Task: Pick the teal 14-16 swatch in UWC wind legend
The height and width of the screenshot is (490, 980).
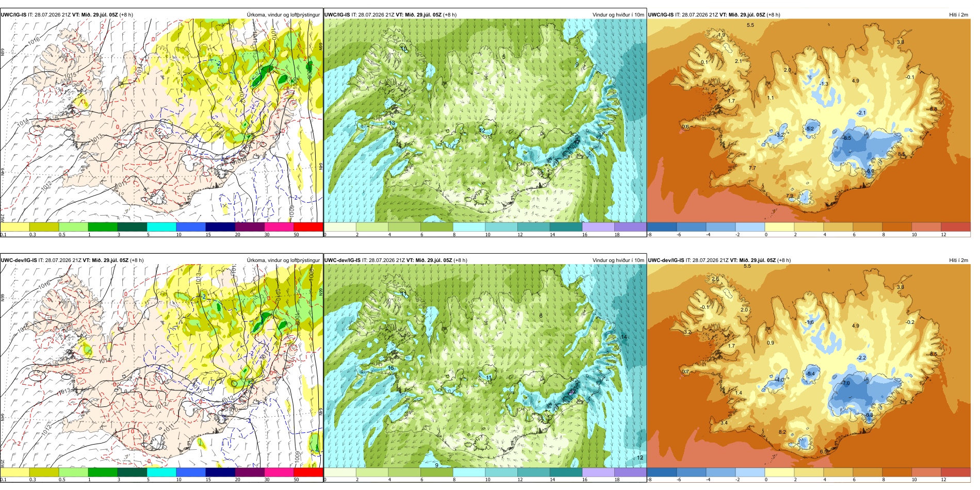Action: (x=566, y=227)
